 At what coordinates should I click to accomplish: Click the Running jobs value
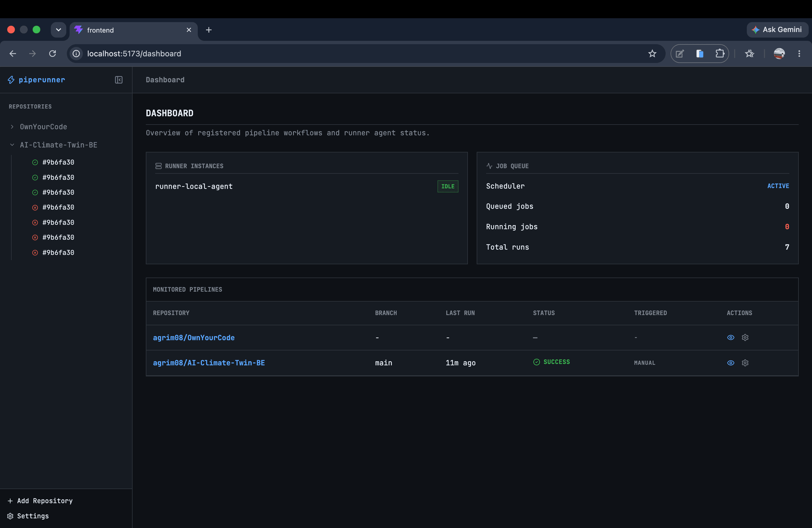click(x=787, y=226)
